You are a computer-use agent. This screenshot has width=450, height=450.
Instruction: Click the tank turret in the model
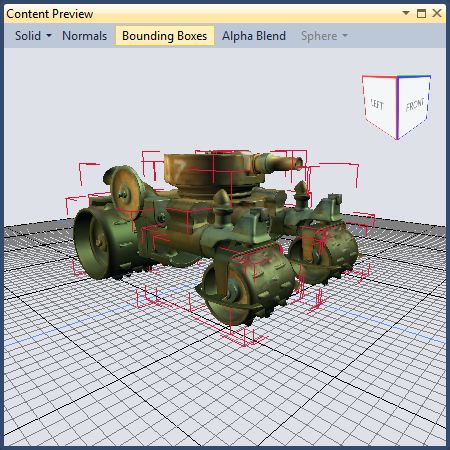208,170
